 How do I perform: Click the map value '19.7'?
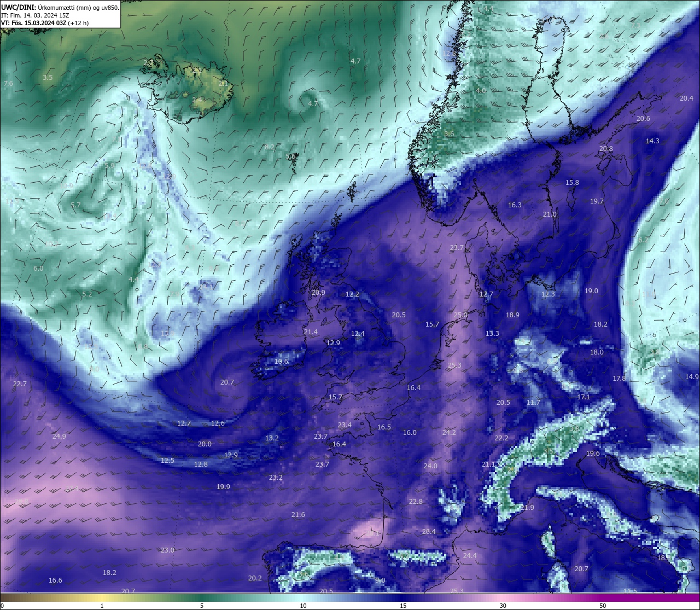tap(597, 201)
